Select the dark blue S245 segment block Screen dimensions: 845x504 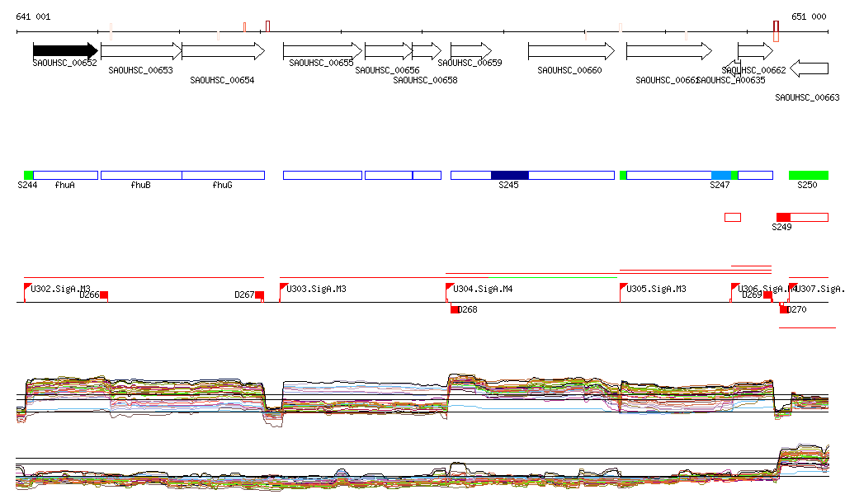[x=510, y=175]
